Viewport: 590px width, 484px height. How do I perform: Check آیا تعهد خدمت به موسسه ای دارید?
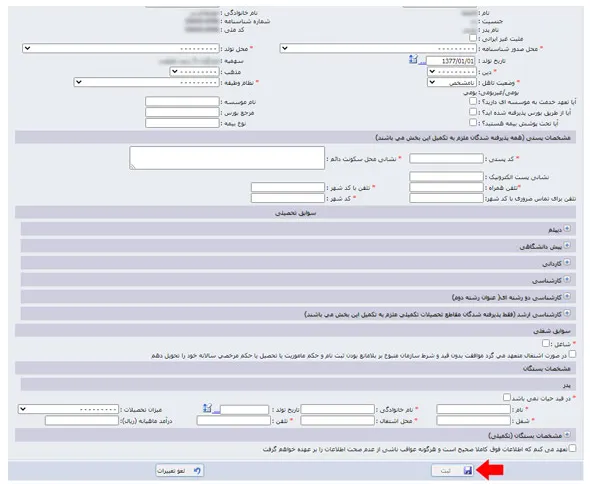tap(473, 101)
